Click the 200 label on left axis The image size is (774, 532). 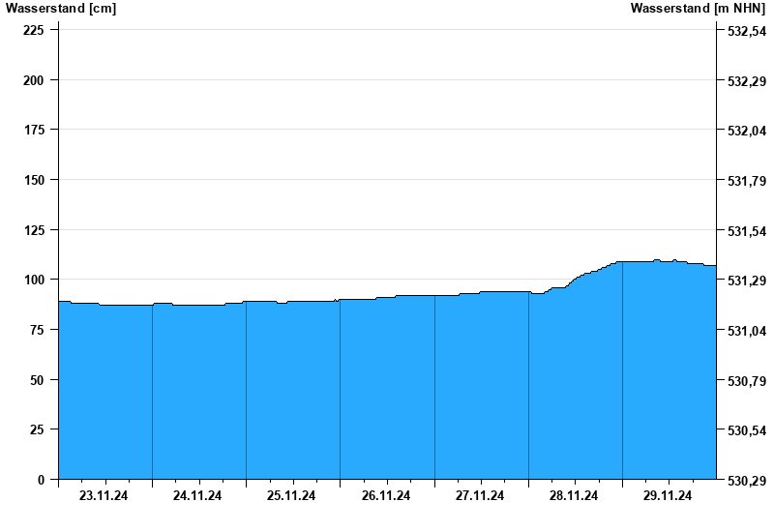34,80
